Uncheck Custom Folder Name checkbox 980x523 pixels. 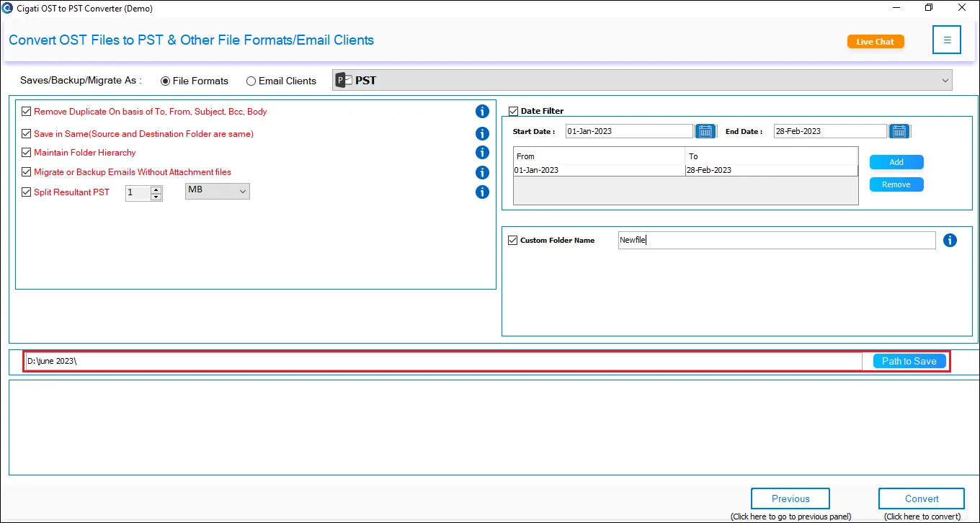coord(512,240)
